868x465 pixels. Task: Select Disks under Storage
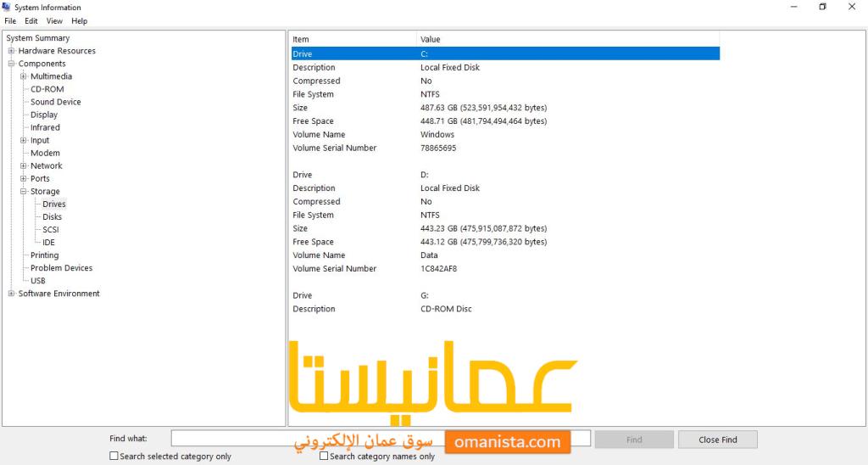53,217
